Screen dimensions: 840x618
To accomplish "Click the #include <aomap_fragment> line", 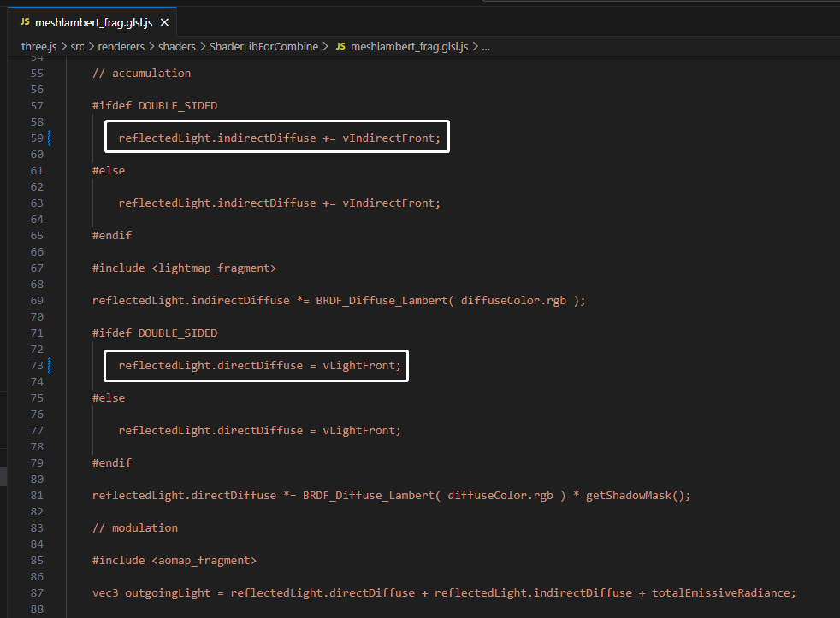I will tap(175, 561).
